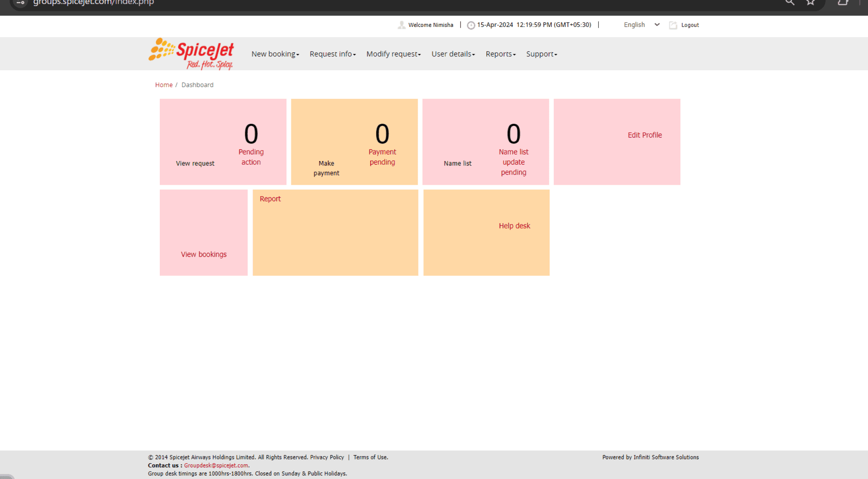Open the English language dropdown
Image resolution: width=868 pixels, height=479 pixels.
641,25
